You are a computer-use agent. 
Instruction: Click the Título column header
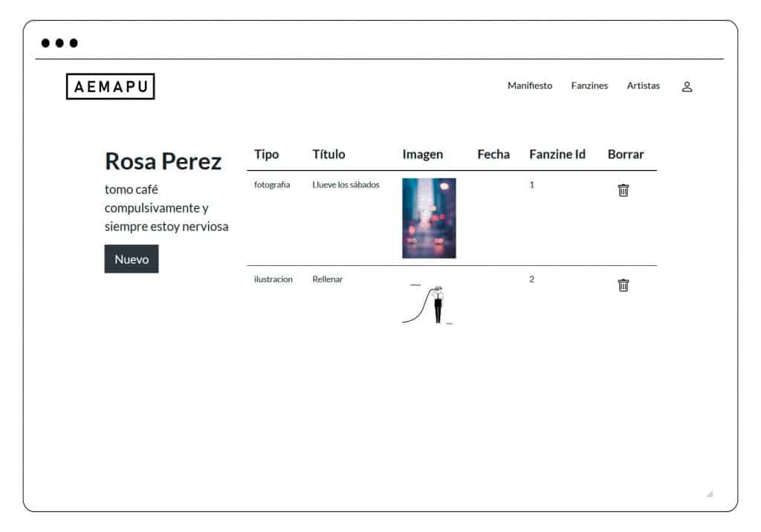[328, 155]
